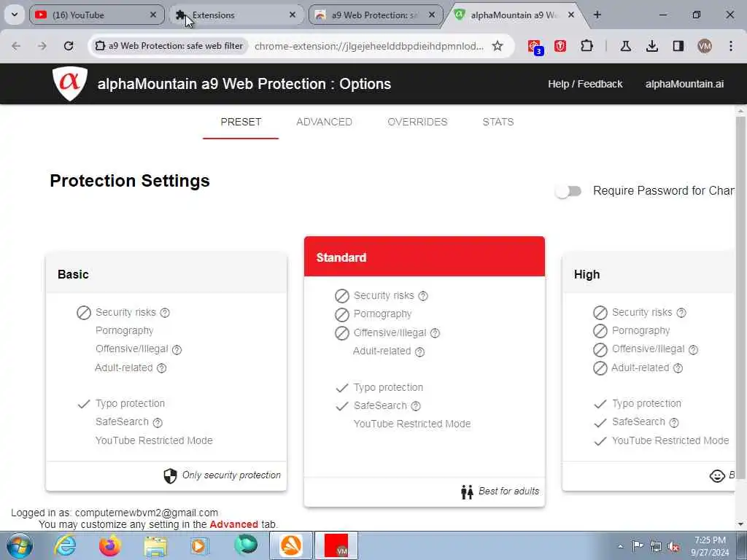Screen dimensions: 747x560
Task: Open the Windows Start button
Action: 19,545
